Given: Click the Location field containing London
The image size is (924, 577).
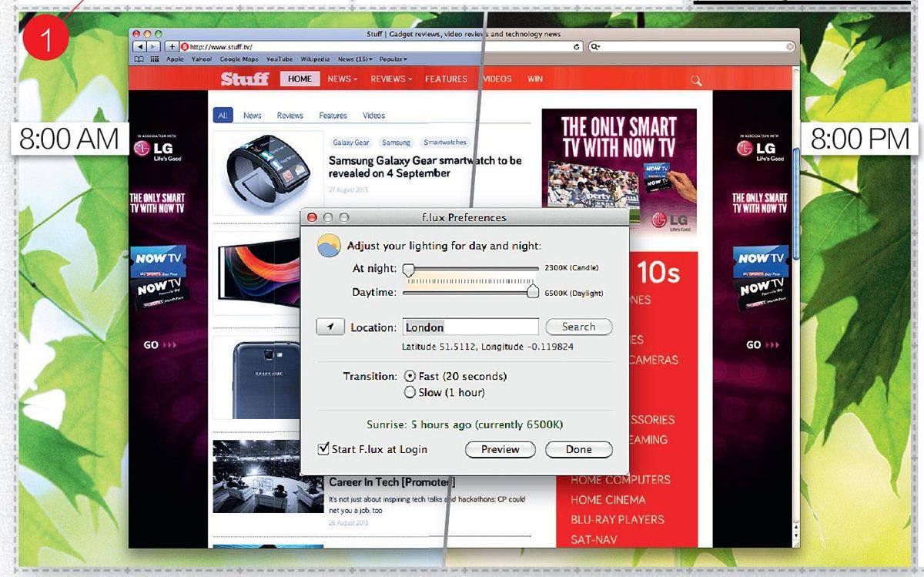Looking at the screenshot, I should [470, 327].
